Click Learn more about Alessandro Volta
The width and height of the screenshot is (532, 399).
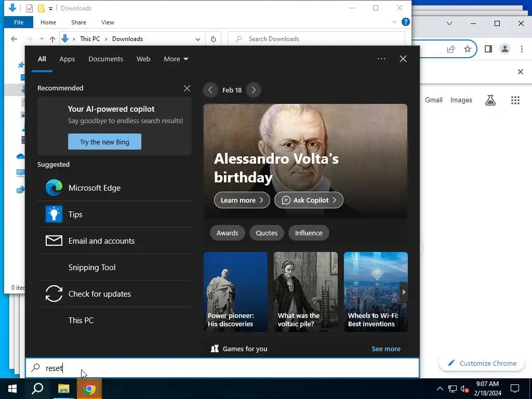pos(242,200)
